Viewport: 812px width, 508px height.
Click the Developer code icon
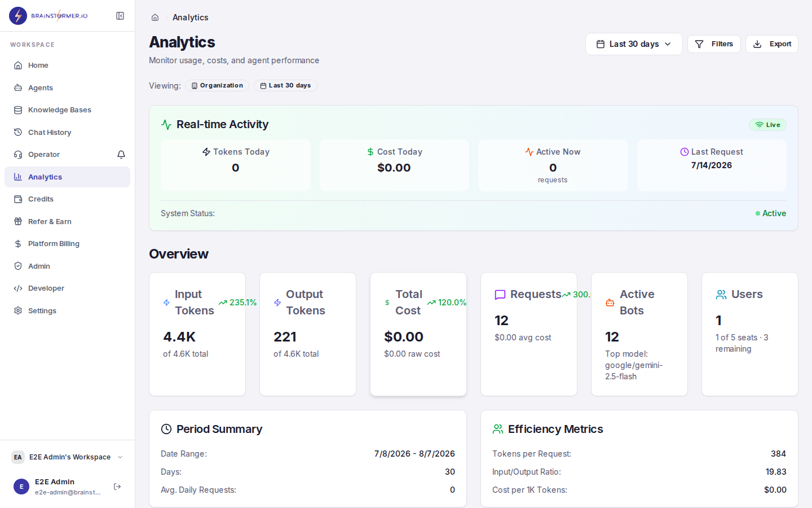18,288
